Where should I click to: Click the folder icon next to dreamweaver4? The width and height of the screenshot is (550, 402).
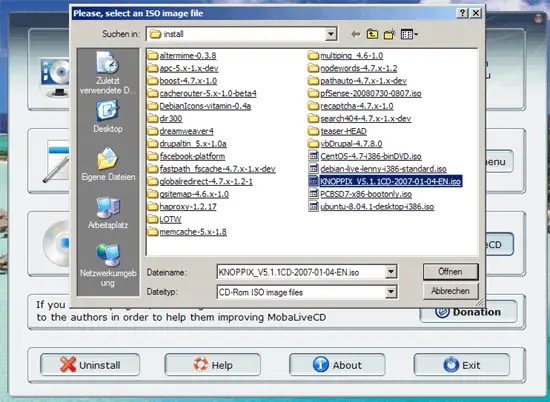(153, 131)
